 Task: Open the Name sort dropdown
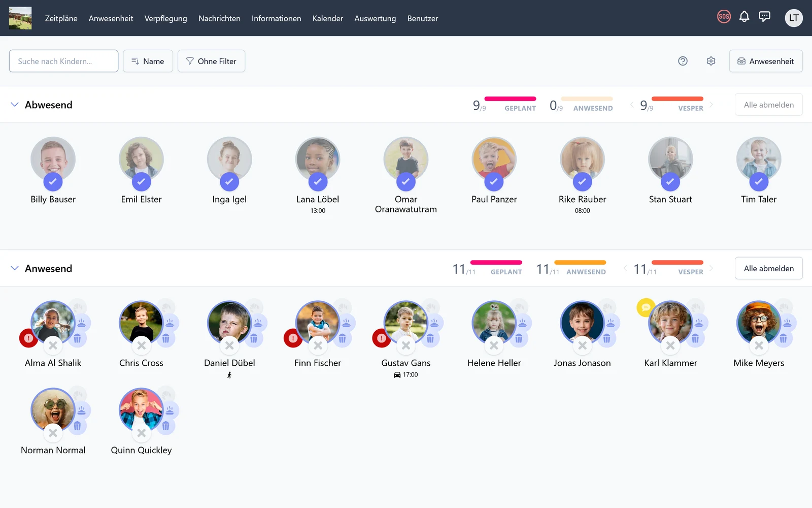[148, 61]
